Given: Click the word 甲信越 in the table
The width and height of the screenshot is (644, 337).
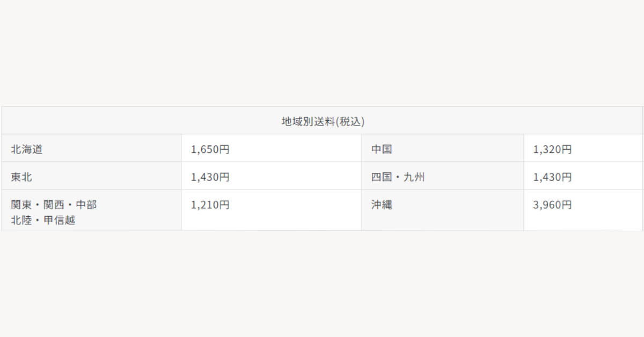Looking at the screenshot, I should [x=60, y=220].
